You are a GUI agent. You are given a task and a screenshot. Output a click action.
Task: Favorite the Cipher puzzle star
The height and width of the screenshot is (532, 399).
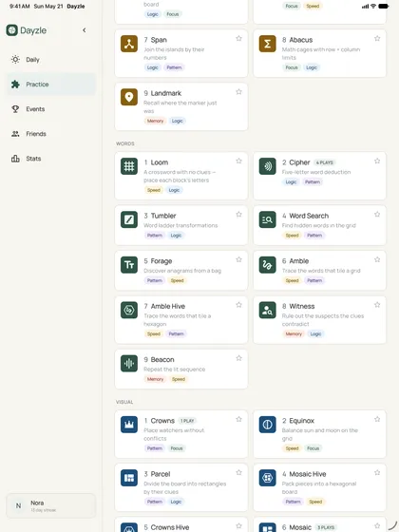tap(377, 161)
